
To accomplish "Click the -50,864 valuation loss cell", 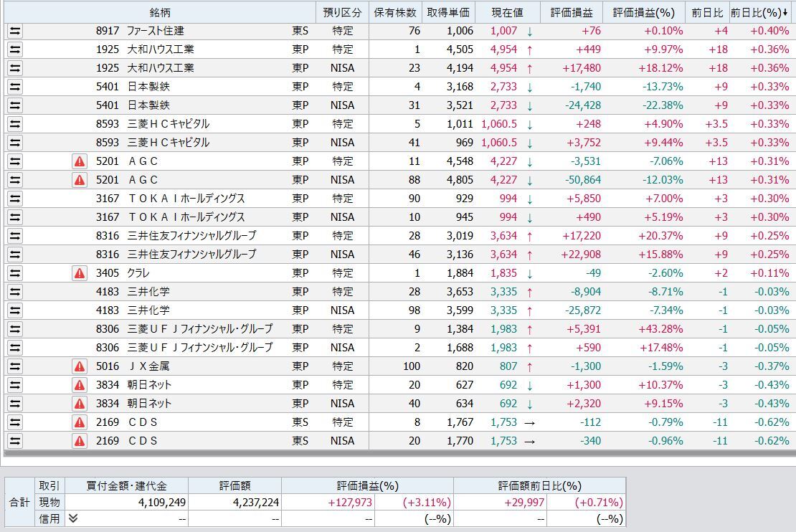I will coord(583,180).
